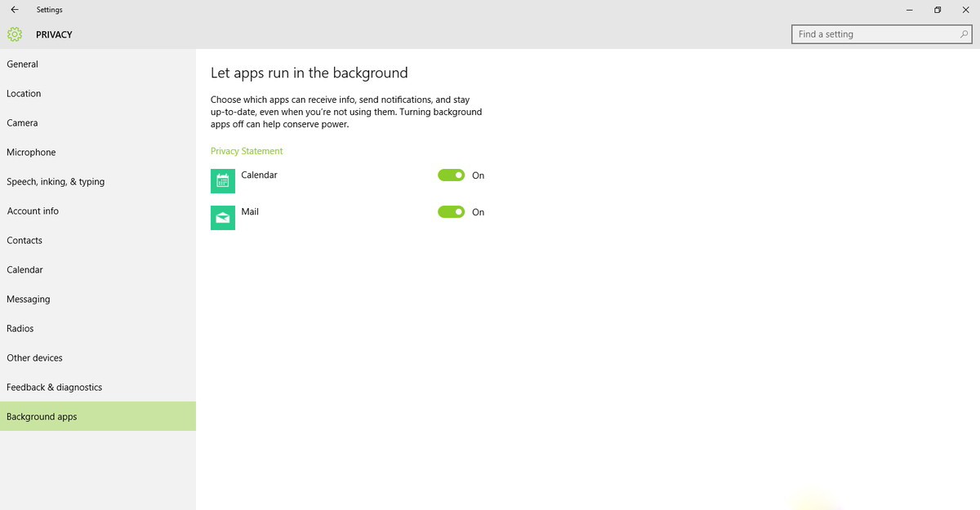This screenshot has width=980, height=510.
Task: Click the Calendar app icon
Action: (x=223, y=181)
